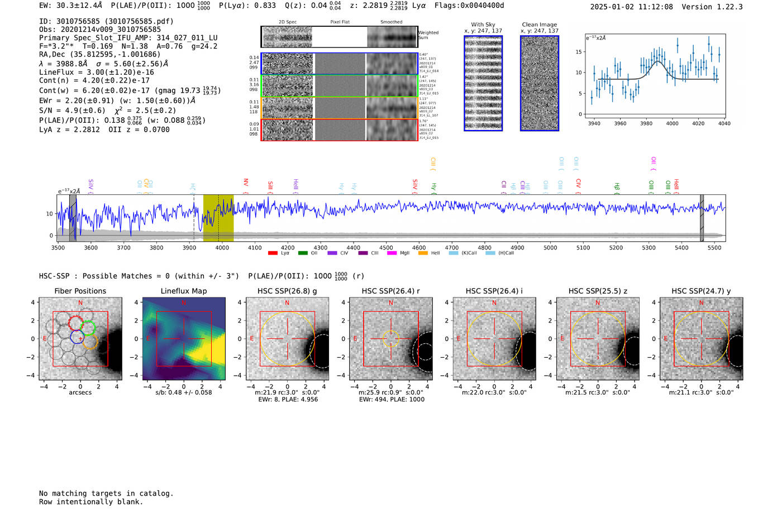Click the With Sky cutout image
The image size is (782, 532).
coord(483,83)
